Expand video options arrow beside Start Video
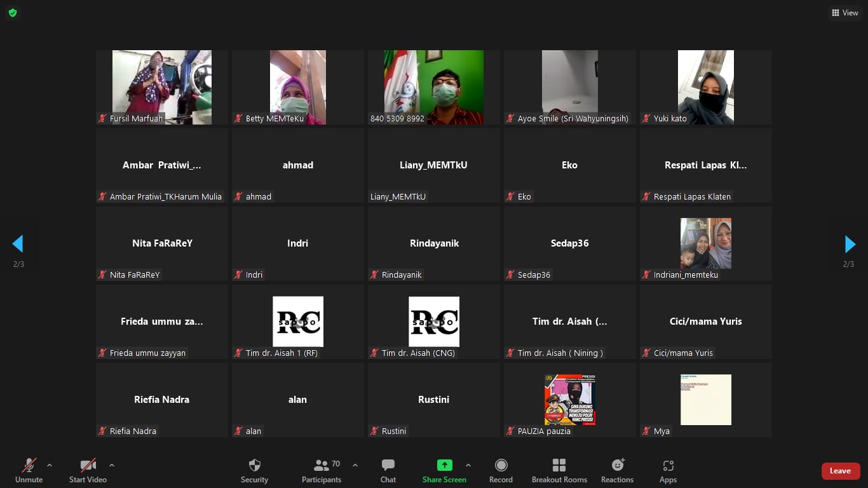This screenshot has width=868, height=488. pos(112,465)
